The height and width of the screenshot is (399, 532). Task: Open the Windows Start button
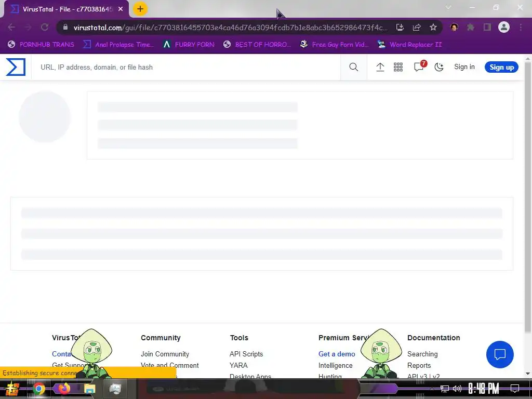pyautogui.click(x=12, y=389)
